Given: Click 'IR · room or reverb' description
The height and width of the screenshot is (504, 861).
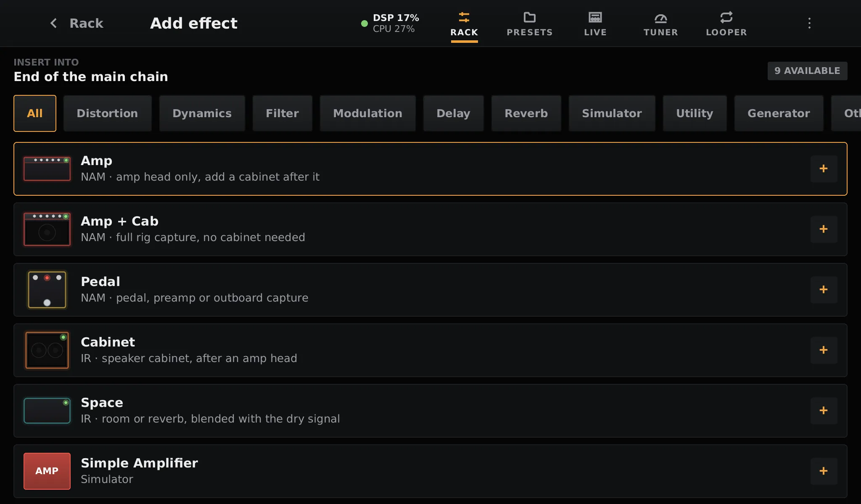Looking at the screenshot, I should [210, 419].
